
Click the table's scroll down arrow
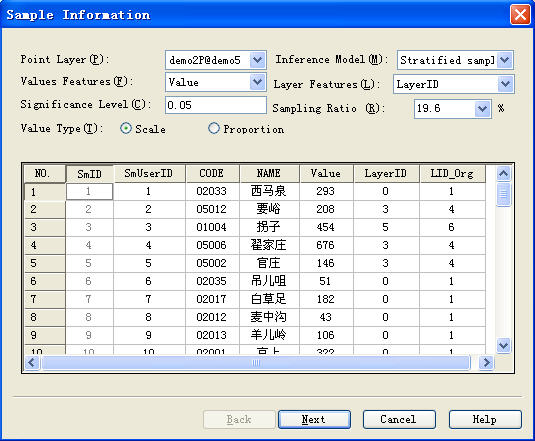point(504,346)
